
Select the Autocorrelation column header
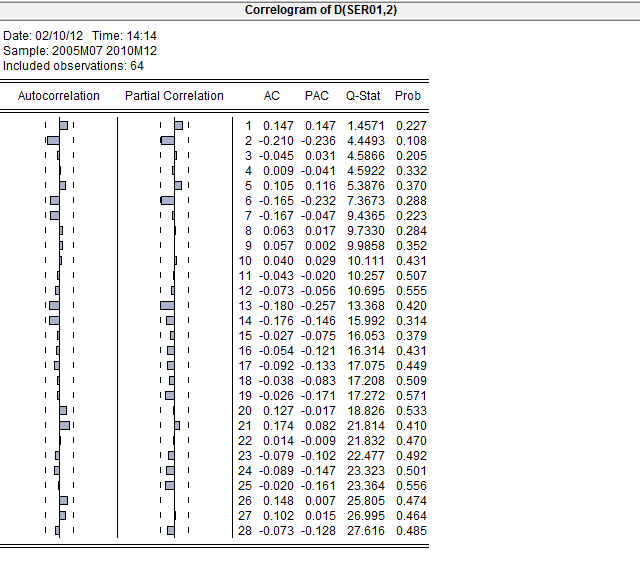pos(59,96)
